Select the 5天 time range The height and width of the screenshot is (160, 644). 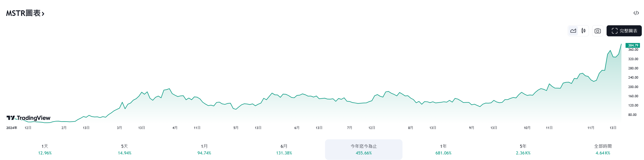(125, 149)
